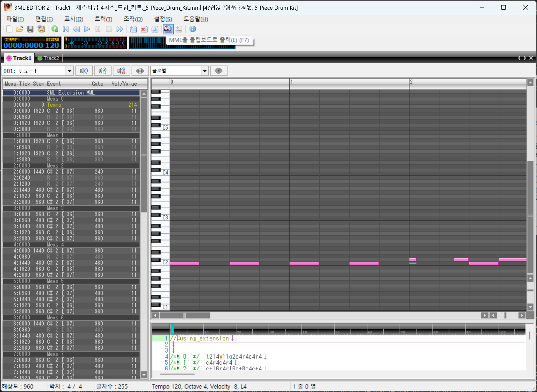Select event row 2:0000 C# 1440
The width and height of the screenshot is (537, 392).
pos(71,172)
